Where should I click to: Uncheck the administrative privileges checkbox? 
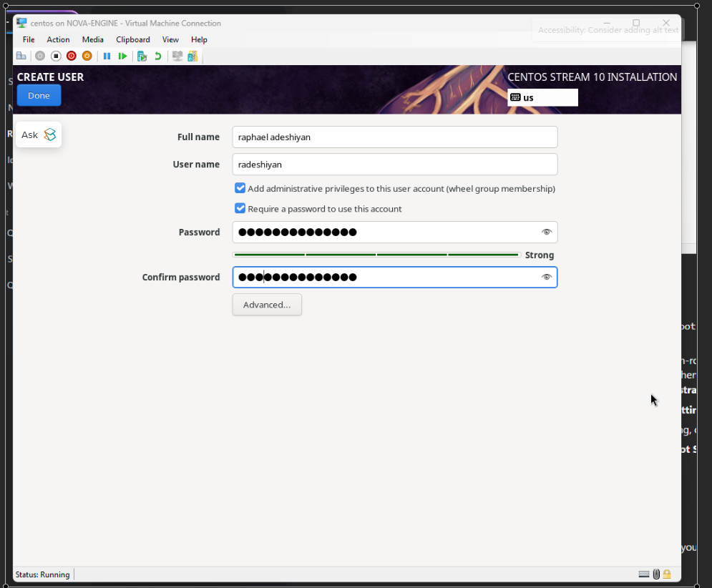[x=240, y=188]
